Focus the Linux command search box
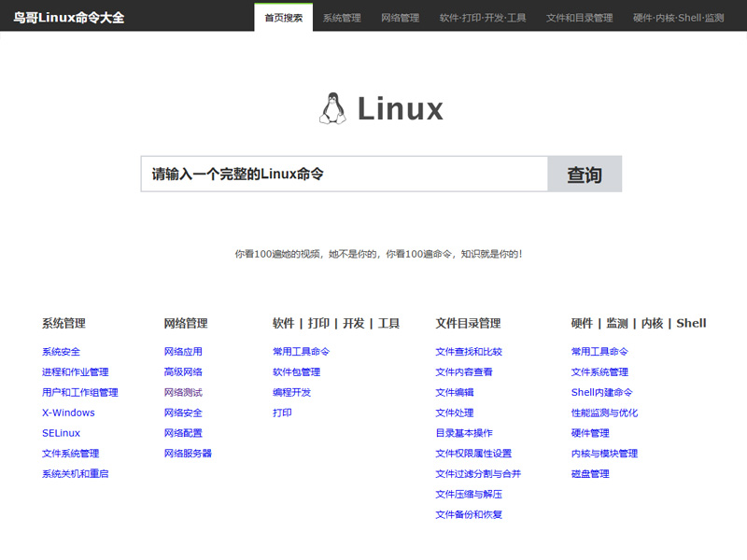 [345, 174]
